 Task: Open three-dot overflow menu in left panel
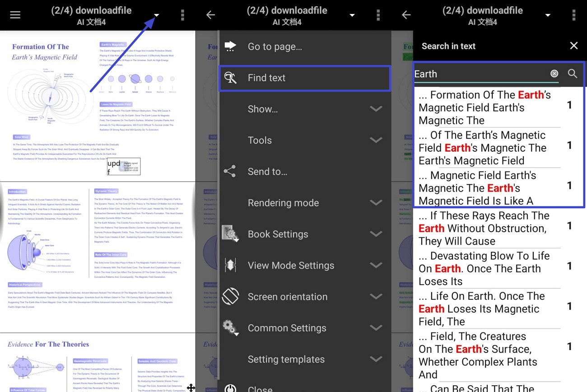[x=182, y=15]
